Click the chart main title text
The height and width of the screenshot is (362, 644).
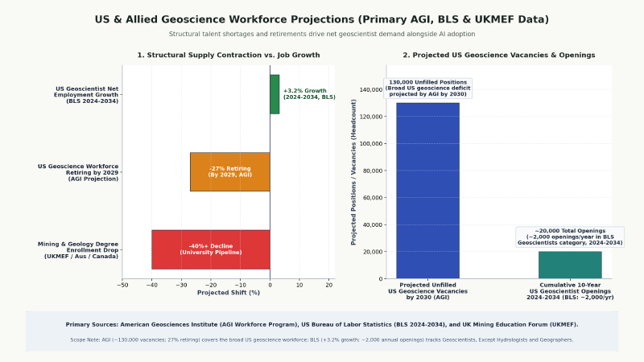(x=321, y=19)
